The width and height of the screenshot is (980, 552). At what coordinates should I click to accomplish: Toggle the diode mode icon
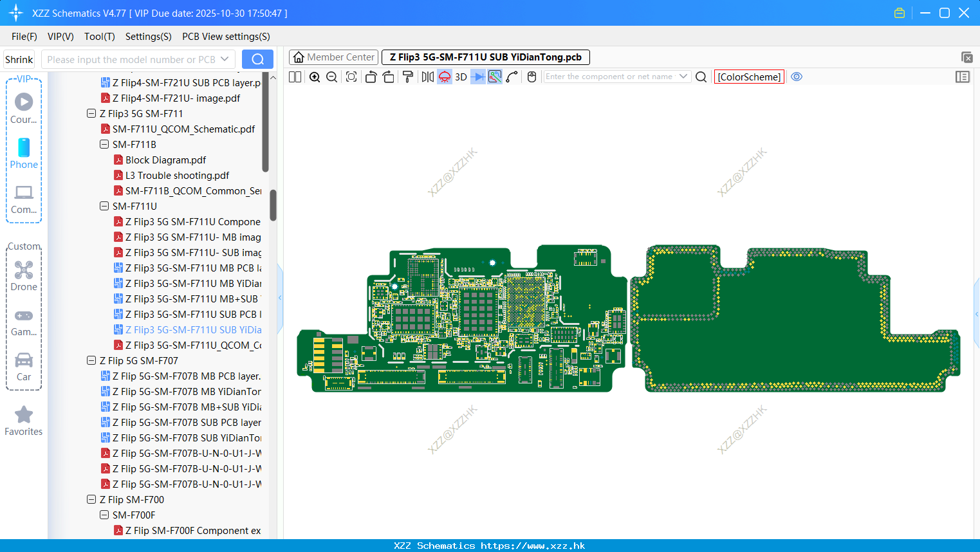[478, 77]
